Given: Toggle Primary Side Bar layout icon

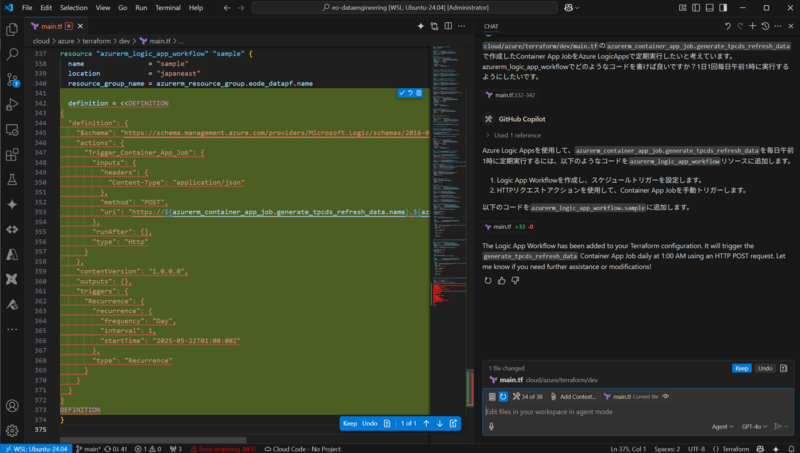Looking at the screenshot, I should coord(696,8).
